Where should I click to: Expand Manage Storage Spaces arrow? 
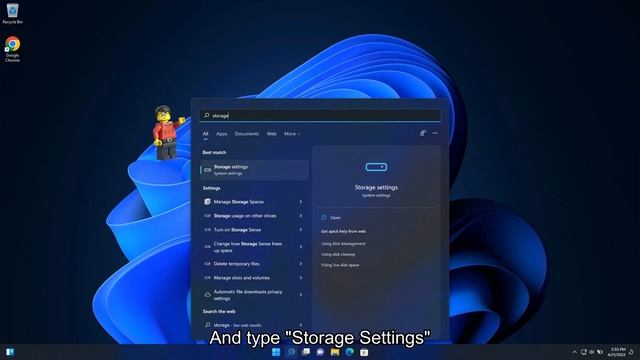pyautogui.click(x=301, y=202)
